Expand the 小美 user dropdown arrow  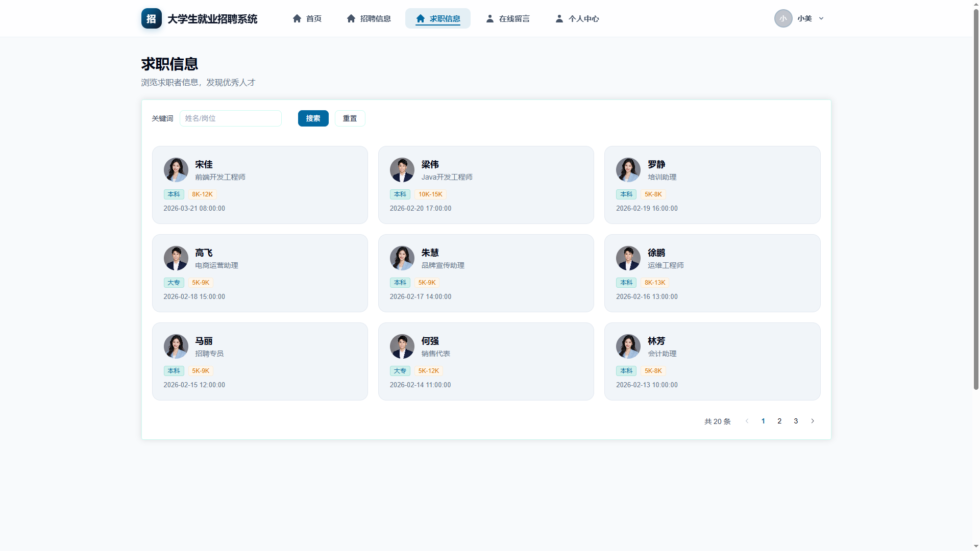point(821,18)
